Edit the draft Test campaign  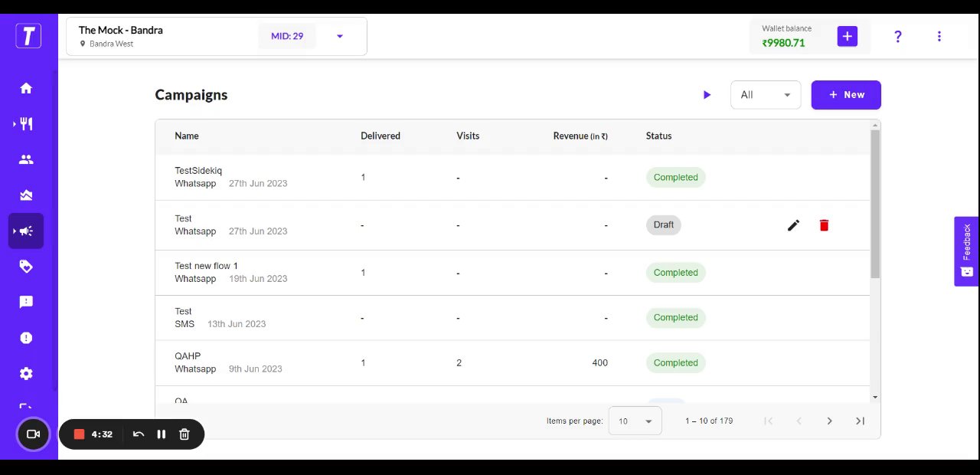pos(794,225)
